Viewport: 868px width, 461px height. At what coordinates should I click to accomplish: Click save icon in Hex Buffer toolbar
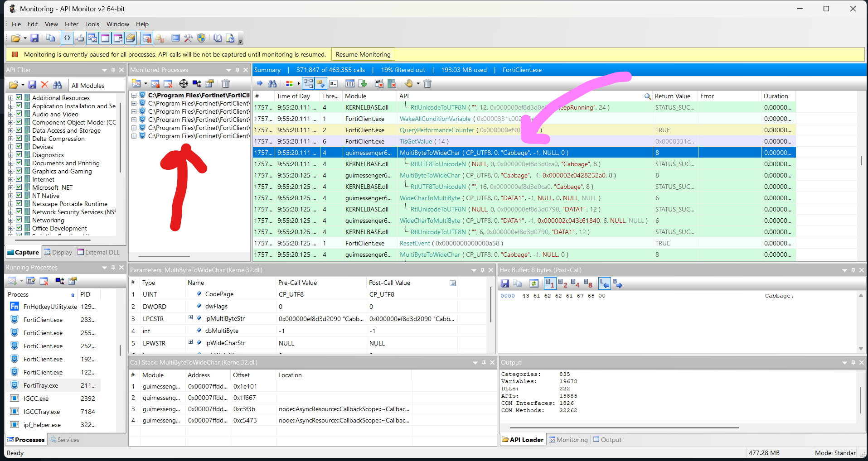505,283
